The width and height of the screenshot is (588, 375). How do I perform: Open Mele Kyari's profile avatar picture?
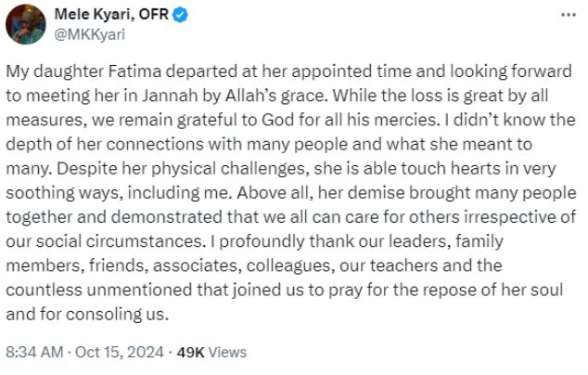click(x=25, y=24)
